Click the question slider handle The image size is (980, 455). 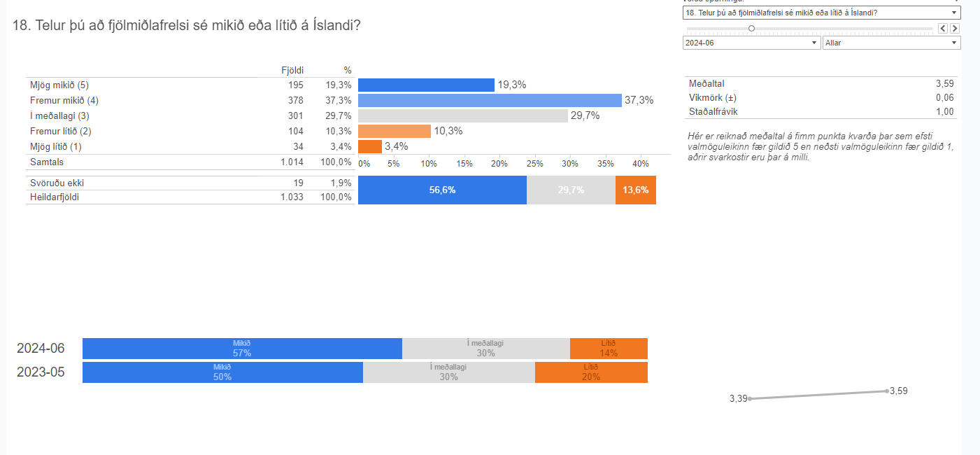751,29
